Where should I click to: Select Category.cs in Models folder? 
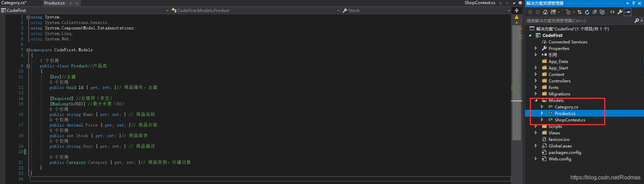point(566,107)
